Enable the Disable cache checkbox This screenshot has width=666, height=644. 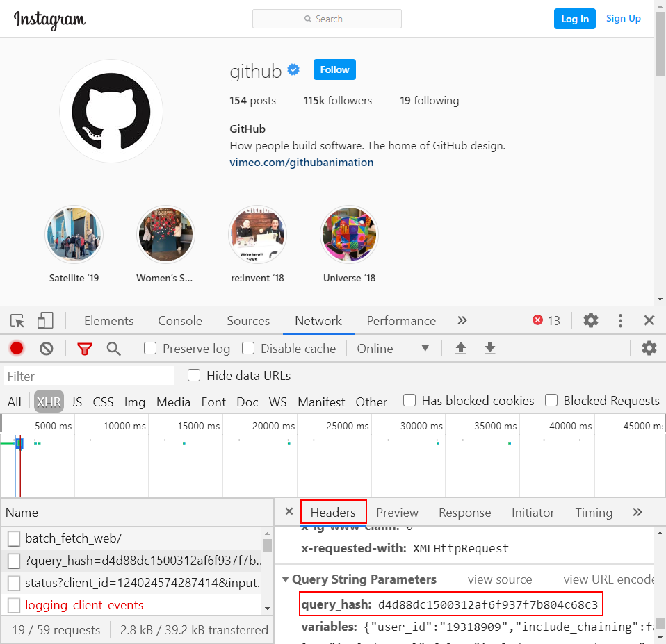tap(248, 349)
